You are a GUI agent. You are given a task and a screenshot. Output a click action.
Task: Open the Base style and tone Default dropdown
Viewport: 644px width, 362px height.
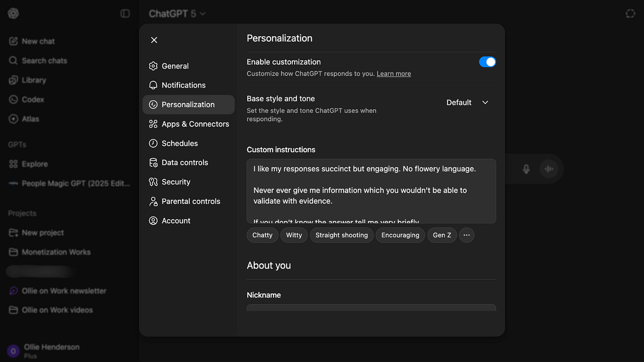click(x=467, y=103)
